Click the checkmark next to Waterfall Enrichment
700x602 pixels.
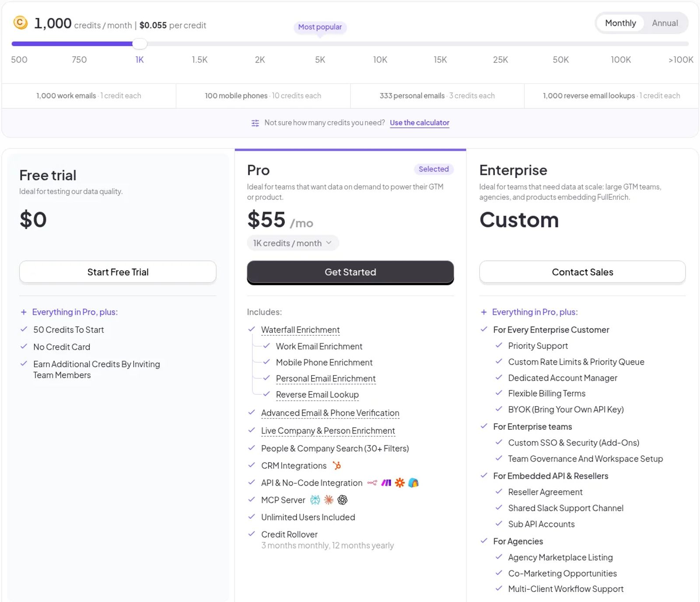point(252,329)
